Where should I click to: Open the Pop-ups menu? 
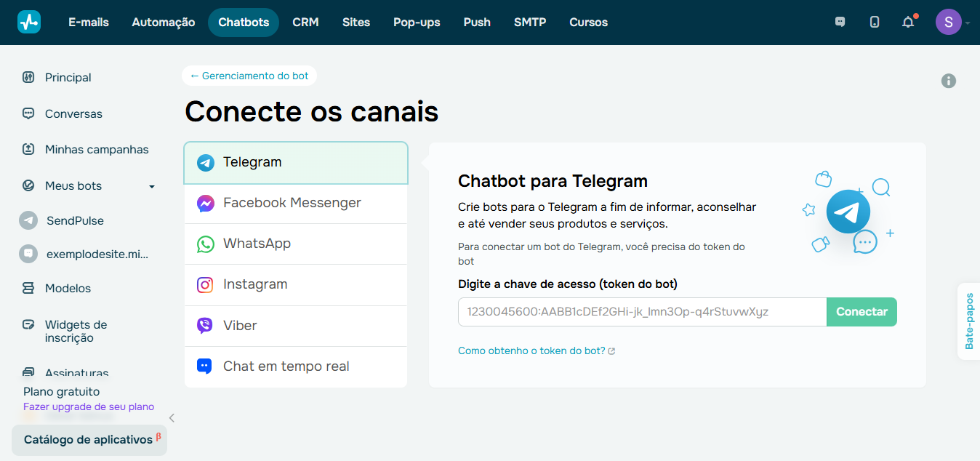tap(417, 22)
